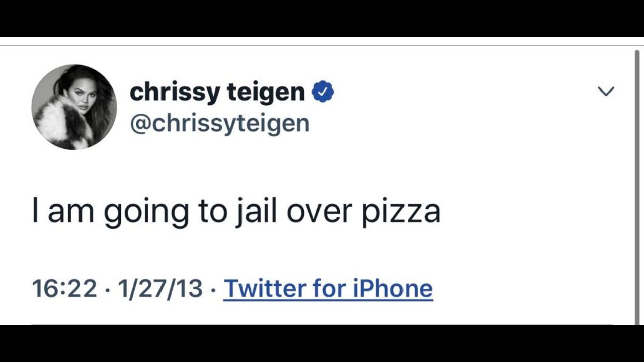644x362 pixels.
Task: Click the vertical scrollbar on the right
Action: [x=636, y=186]
